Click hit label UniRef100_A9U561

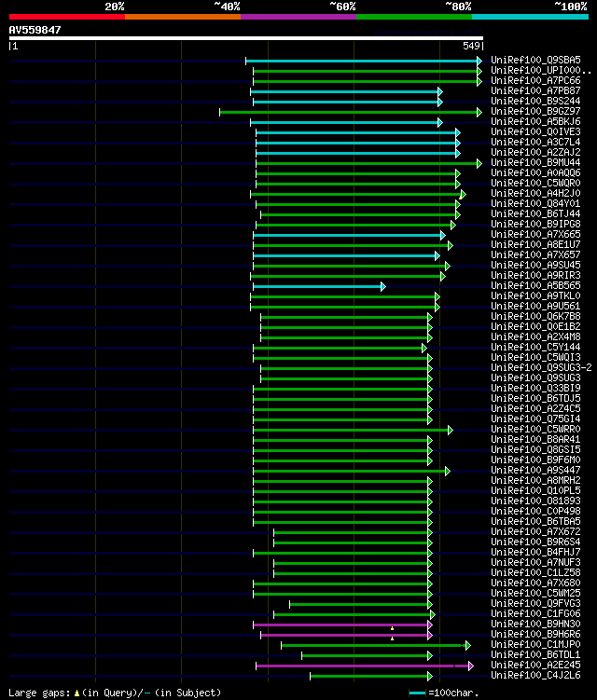535,307
